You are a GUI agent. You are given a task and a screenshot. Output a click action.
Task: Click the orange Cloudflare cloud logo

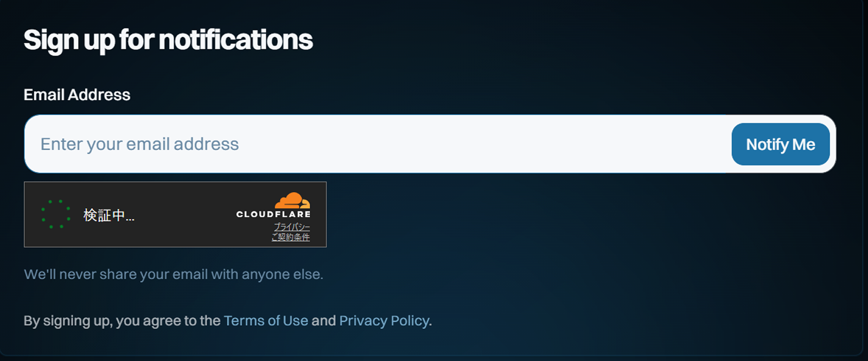pos(292,201)
